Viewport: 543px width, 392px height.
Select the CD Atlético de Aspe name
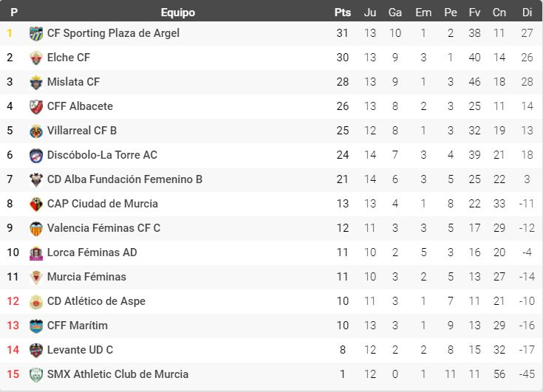coord(96,301)
